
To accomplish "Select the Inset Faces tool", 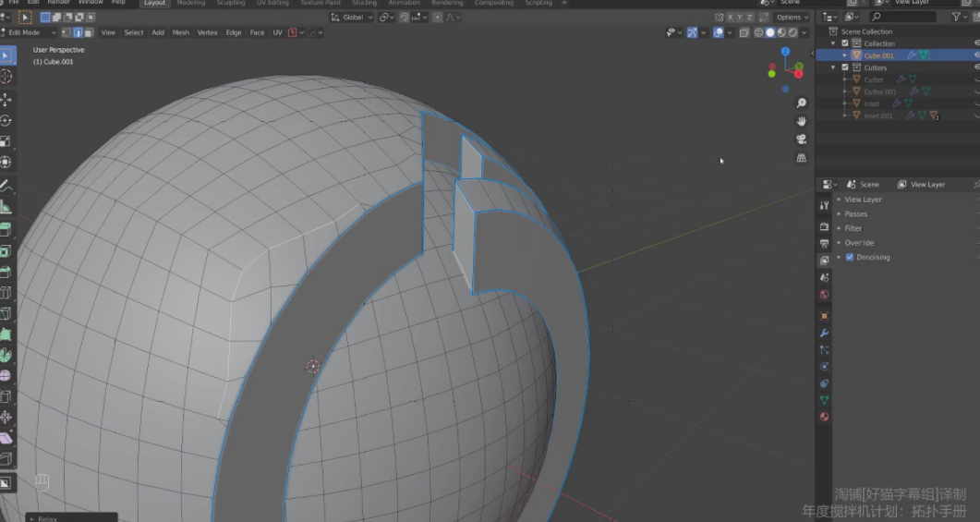I will [6, 250].
